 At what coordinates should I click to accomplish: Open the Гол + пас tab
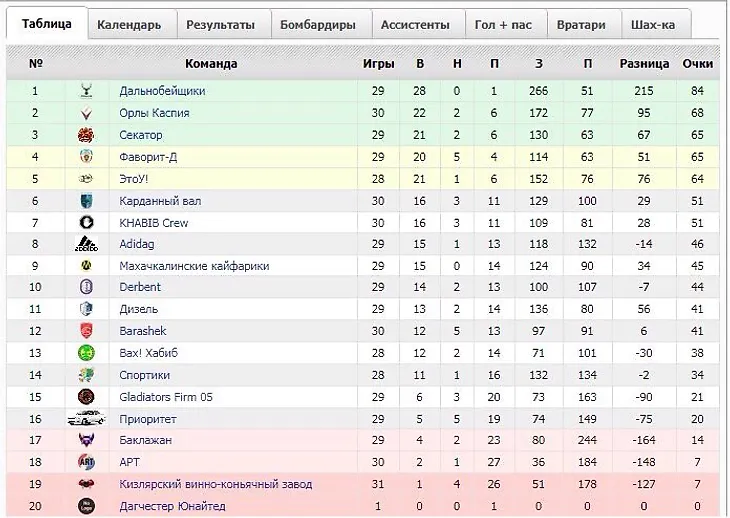[503, 25]
